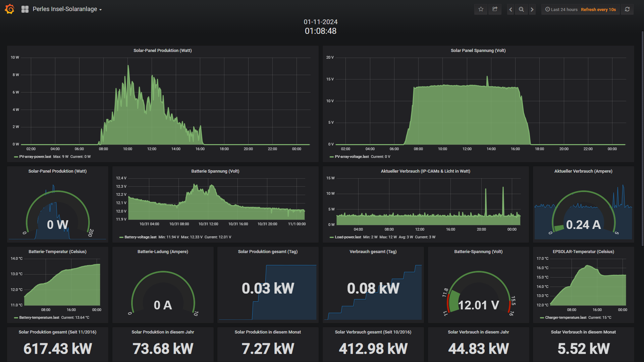Toggle PV-array-voltage.last legend series

pyautogui.click(x=352, y=157)
